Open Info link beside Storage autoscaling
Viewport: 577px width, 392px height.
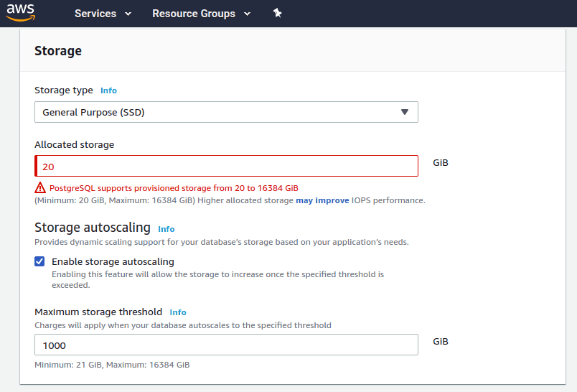point(166,229)
